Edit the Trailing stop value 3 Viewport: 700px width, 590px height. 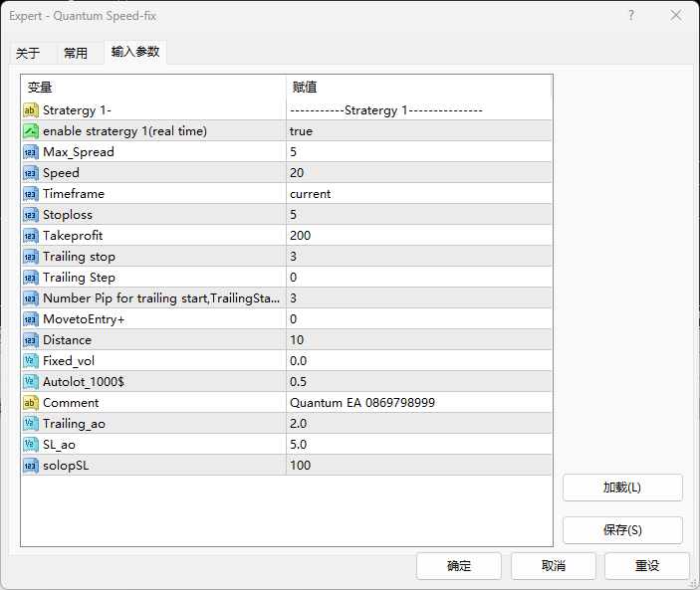coord(419,257)
